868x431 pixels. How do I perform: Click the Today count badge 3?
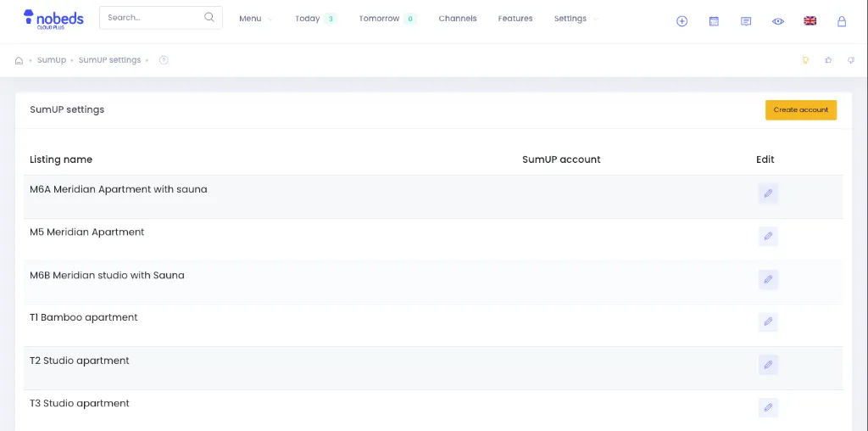[x=331, y=19]
